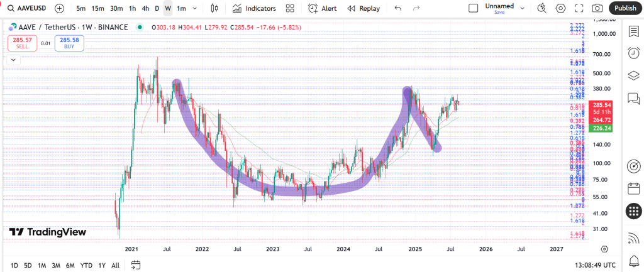Open price scale settings gear icon
This screenshot has width=644, height=272.
604,249
